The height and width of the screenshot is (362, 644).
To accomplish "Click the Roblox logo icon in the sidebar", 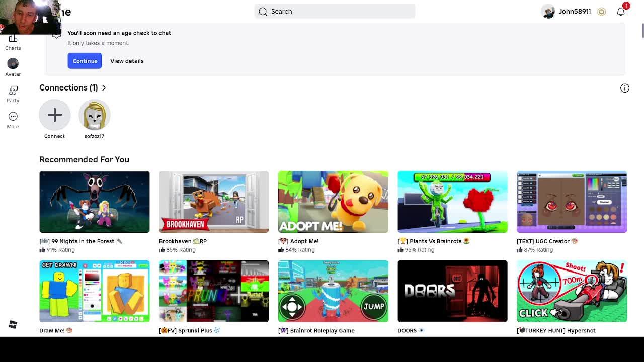I will [13, 325].
